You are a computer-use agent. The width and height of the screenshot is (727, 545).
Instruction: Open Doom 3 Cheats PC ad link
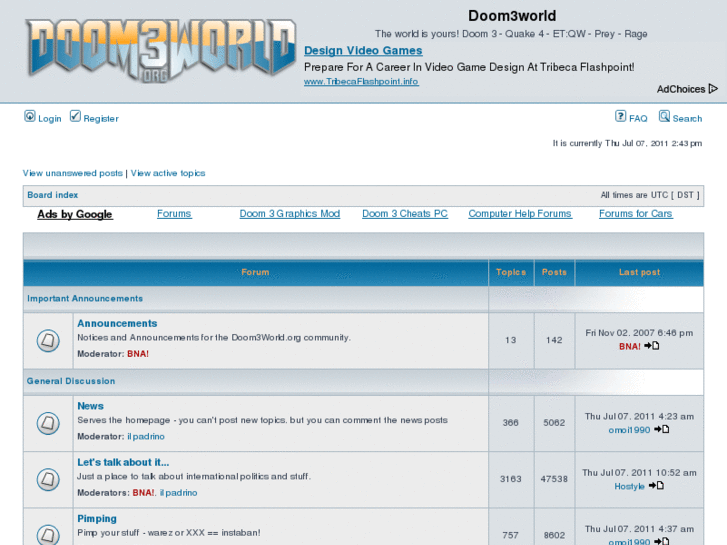point(405,214)
